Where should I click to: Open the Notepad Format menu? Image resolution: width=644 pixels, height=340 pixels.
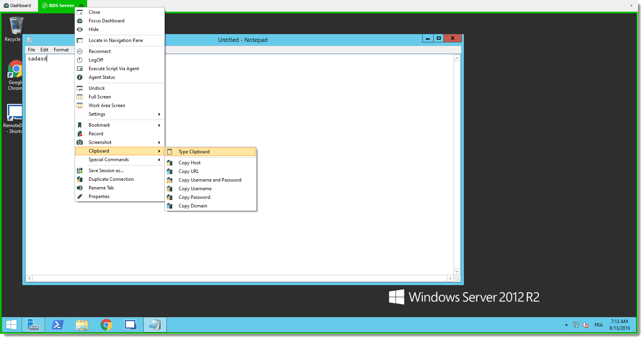coord(61,50)
